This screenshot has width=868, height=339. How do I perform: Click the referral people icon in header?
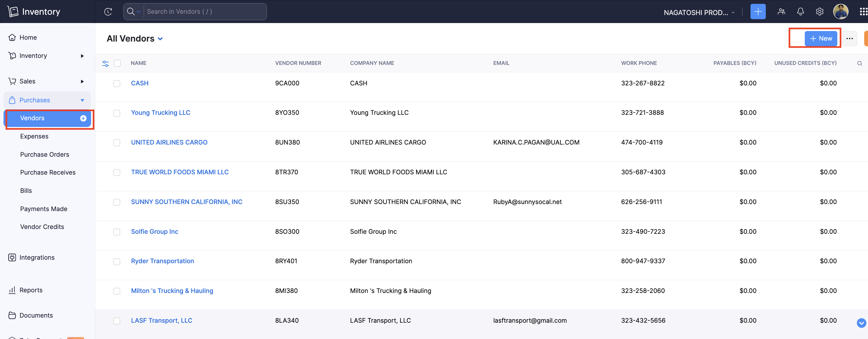pos(781,12)
